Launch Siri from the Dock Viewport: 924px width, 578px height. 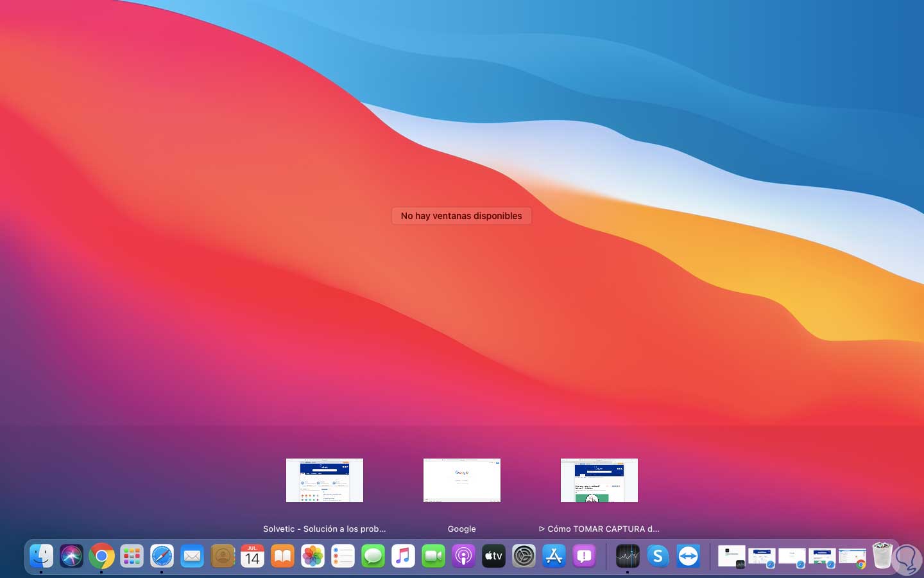pos(72,556)
